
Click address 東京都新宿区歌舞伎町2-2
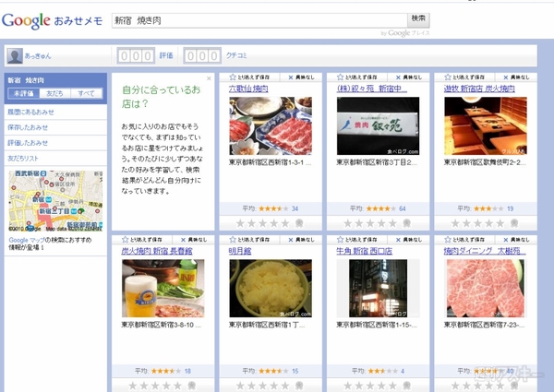pyautogui.click(x=485, y=162)
